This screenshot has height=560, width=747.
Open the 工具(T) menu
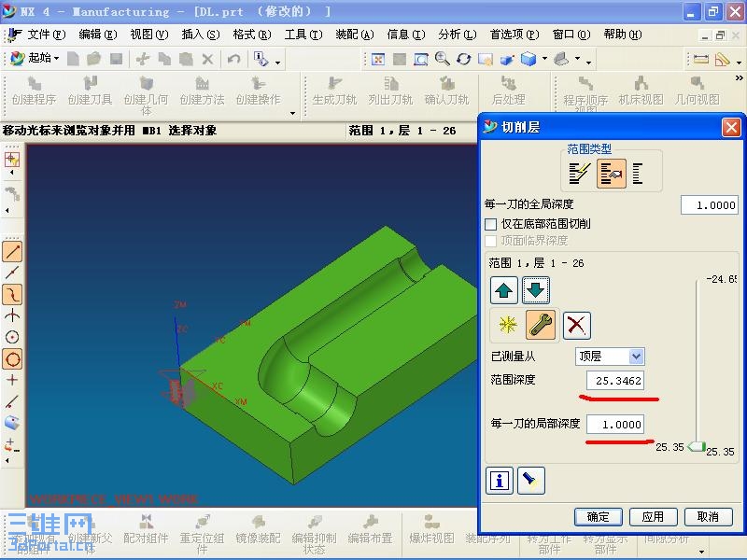click(303, 35)
